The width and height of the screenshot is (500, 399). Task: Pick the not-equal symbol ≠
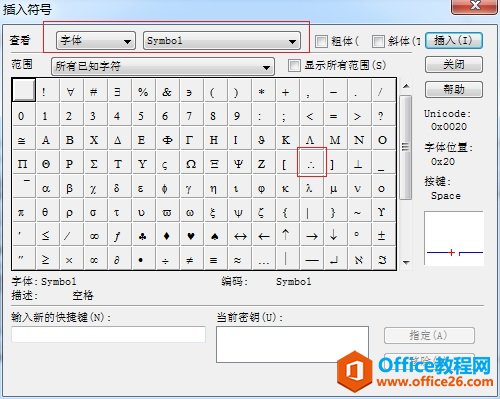coord(190,260)
